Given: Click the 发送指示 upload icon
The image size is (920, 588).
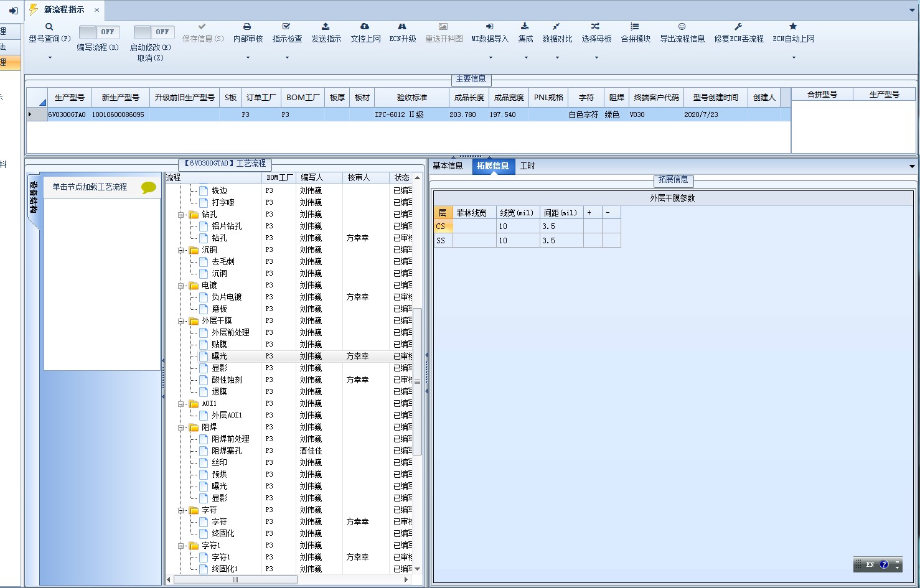Looking at the screenshot, I should [326, 27].
